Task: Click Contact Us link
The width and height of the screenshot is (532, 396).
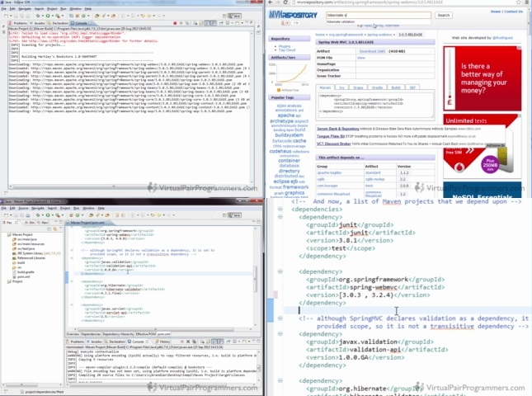Action: point(513,12)
